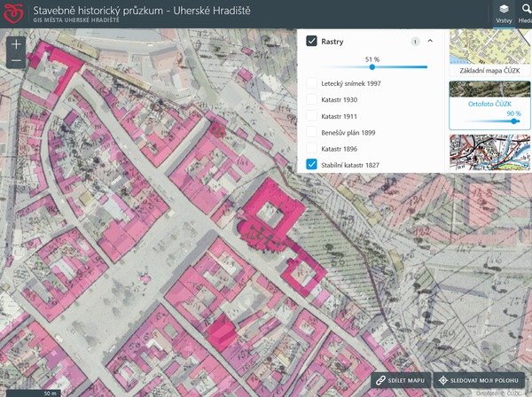
Task: Enable the Katastr 1896 layer
Action: (311, 149)
